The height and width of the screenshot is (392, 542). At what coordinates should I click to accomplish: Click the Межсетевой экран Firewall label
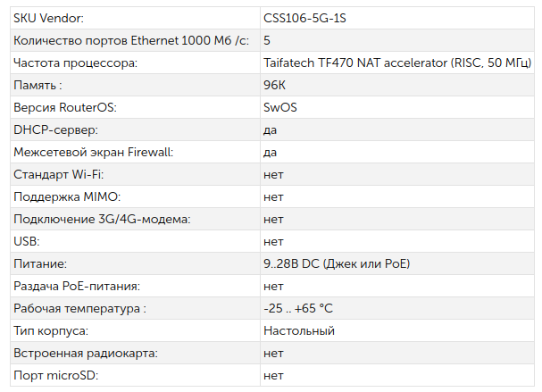click(94, 152)
